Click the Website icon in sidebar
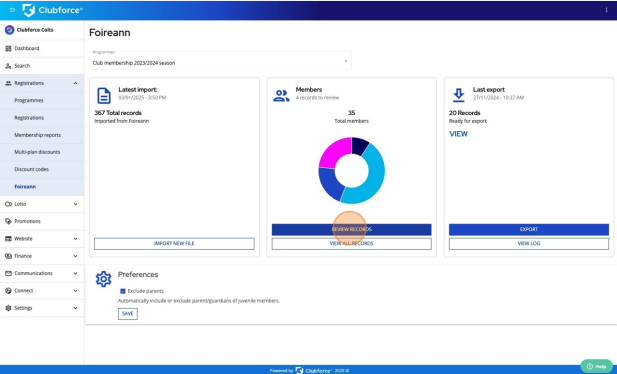The image size is (617, 374). (8, 239)
